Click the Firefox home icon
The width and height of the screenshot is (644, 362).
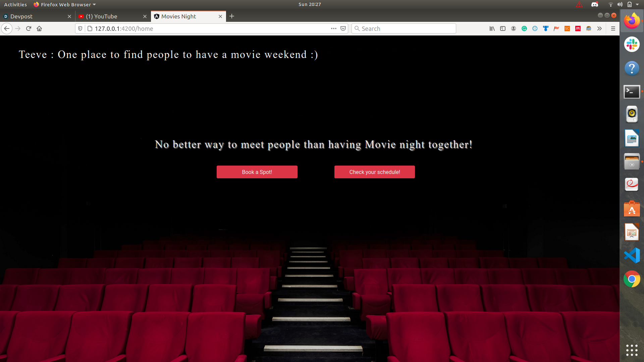(39, 28)
